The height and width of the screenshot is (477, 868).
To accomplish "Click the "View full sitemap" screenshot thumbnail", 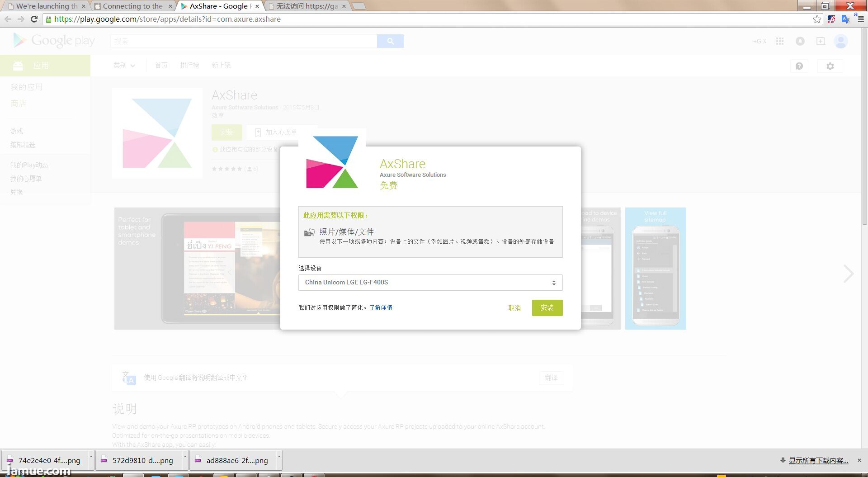I will coord(656,269).
